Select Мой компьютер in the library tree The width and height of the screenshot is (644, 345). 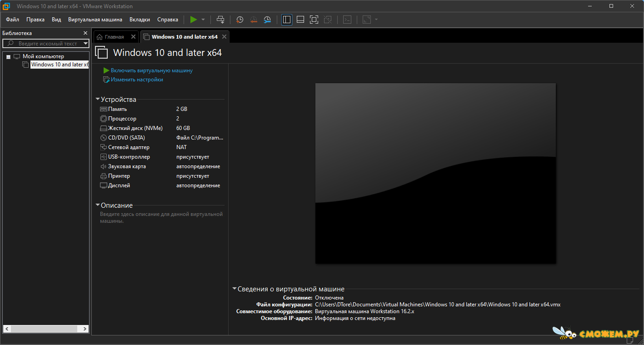pos(43,56)
